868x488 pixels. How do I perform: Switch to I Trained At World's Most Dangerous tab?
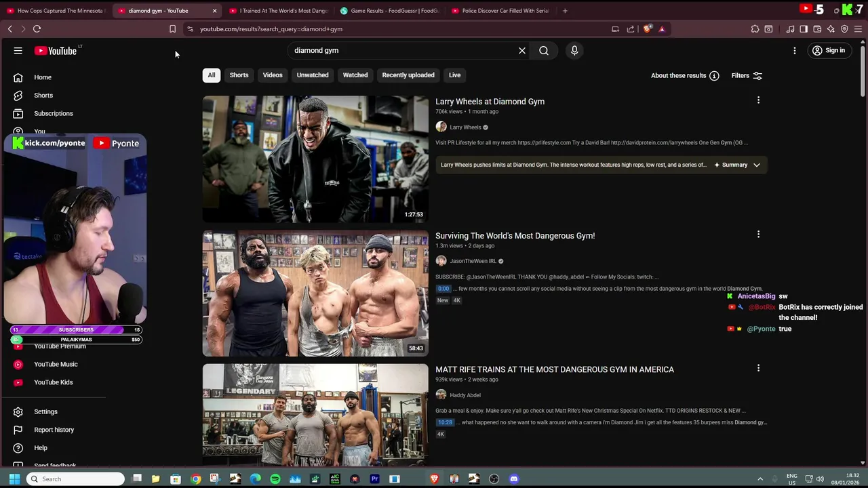click(279, 11)
